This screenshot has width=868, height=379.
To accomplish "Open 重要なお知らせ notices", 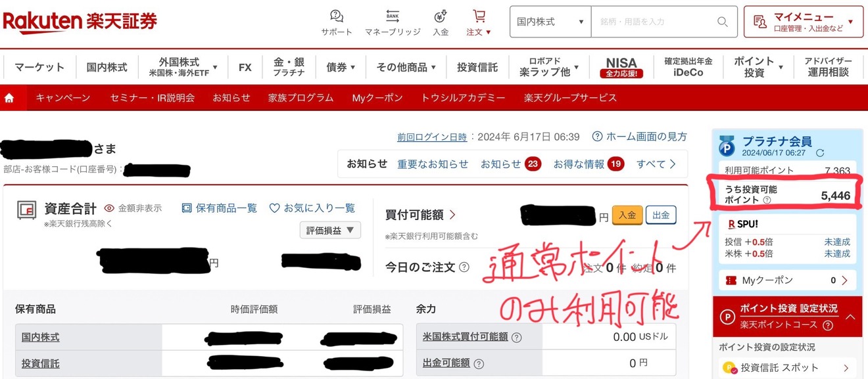I will click(433, 164).
